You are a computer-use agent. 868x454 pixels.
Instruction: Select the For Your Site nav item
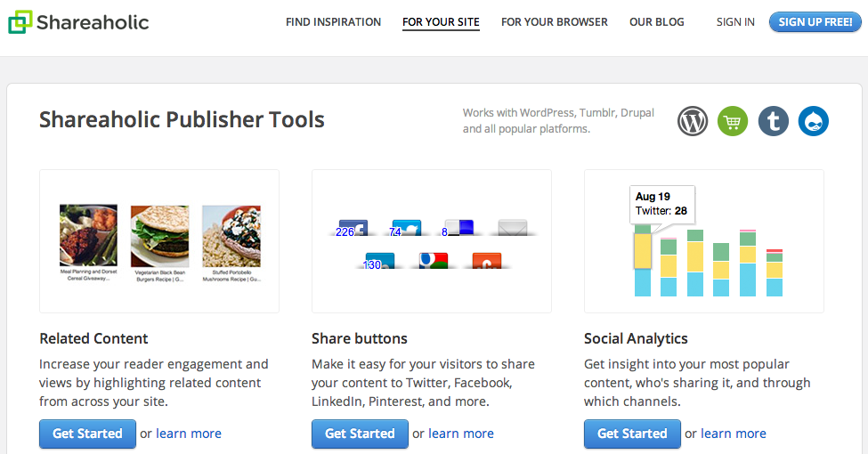click(x=442, y=22)
